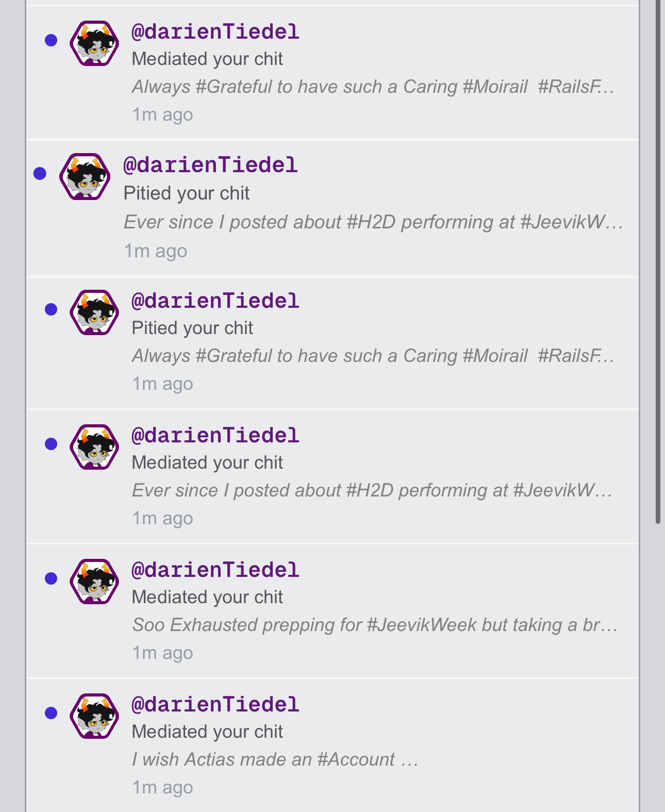
Task: Open @darienTiedel's profile from the mediated #Grateful notification
Action: [215, 32]
